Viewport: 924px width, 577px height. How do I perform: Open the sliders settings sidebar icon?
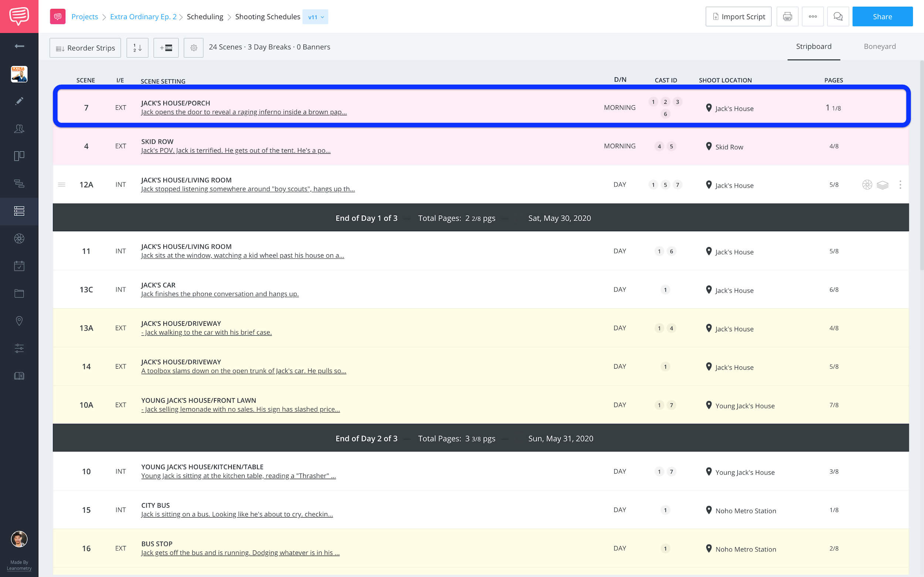click(19, 348)
